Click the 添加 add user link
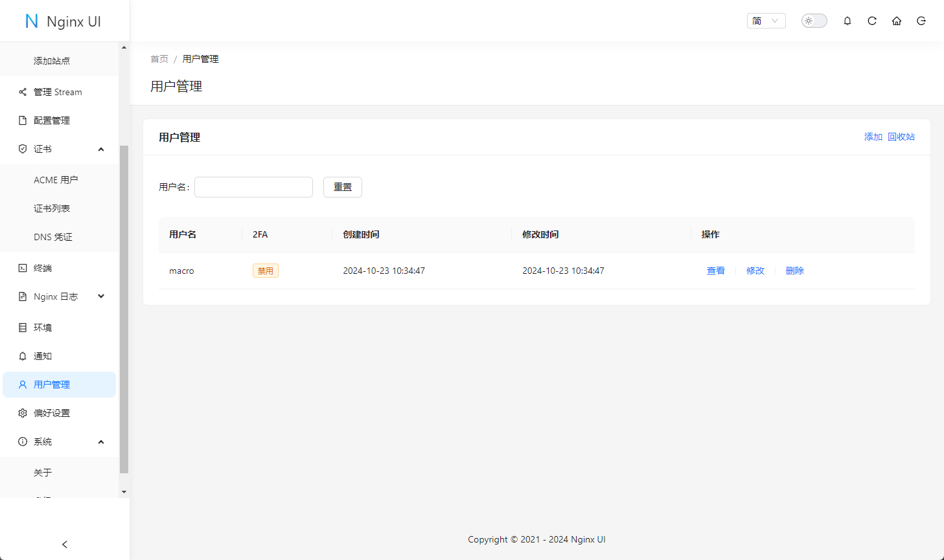 click(873, 137)
